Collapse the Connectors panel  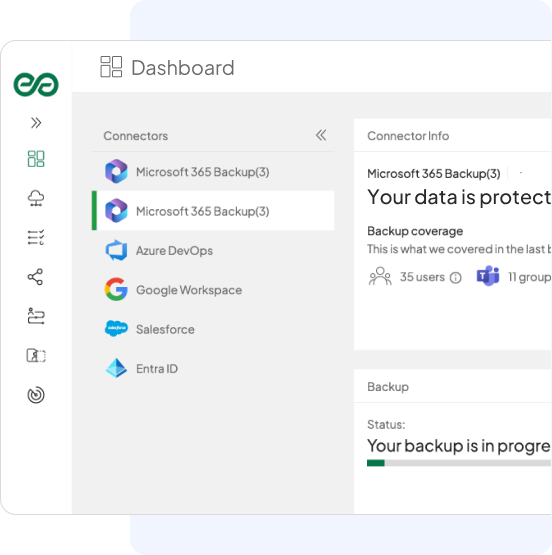coord(321,135)
